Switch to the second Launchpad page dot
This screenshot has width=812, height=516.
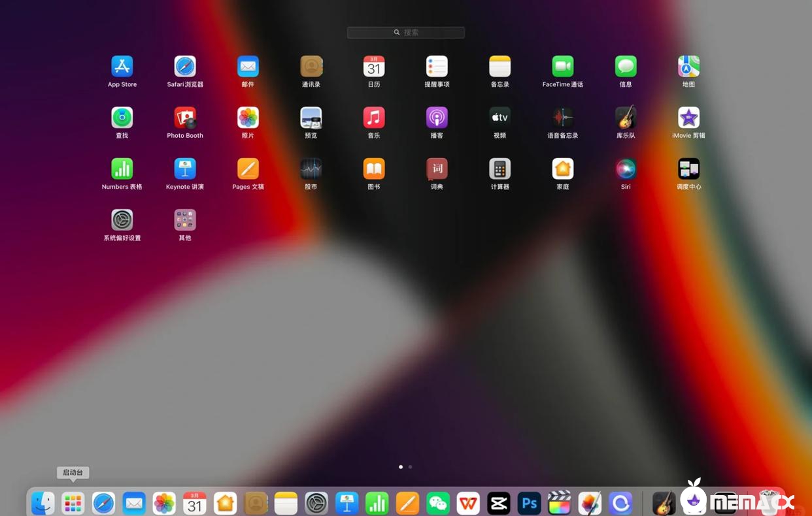pos(410,467)
